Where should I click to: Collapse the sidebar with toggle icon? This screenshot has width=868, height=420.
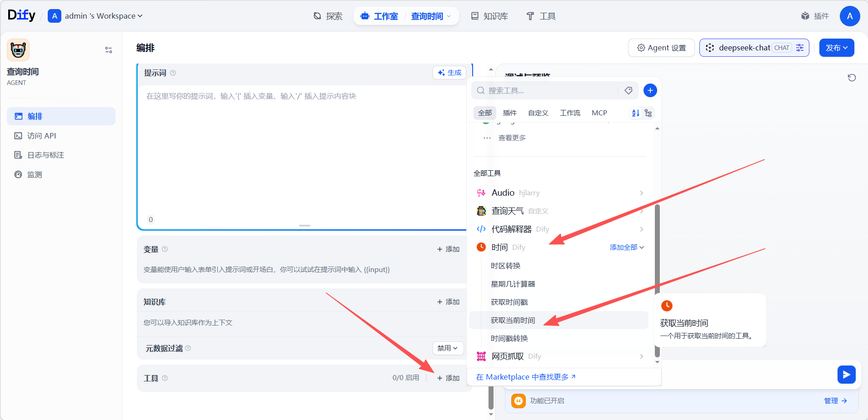coord(109,50)
